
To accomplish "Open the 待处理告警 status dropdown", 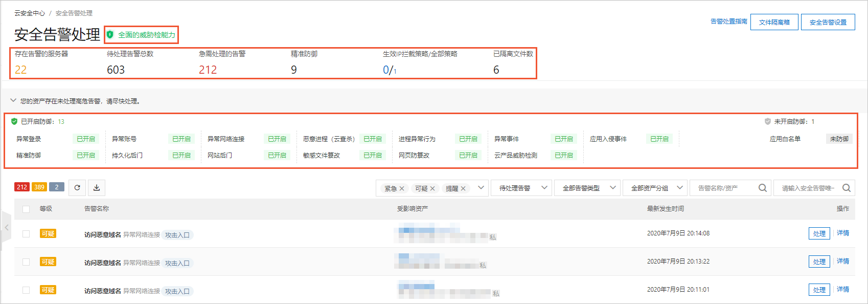I will pos(521,188).
